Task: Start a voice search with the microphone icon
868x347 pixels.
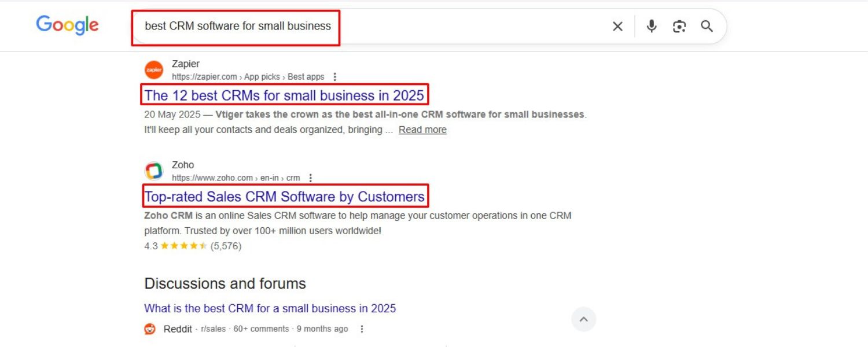Action: pyautogui.click(x=652, y=26)
